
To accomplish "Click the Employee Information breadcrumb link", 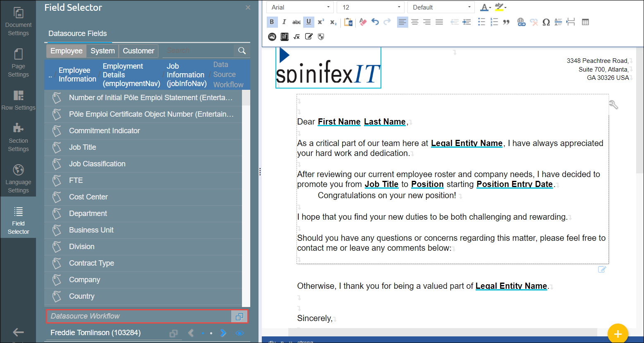I will [77, 74].
